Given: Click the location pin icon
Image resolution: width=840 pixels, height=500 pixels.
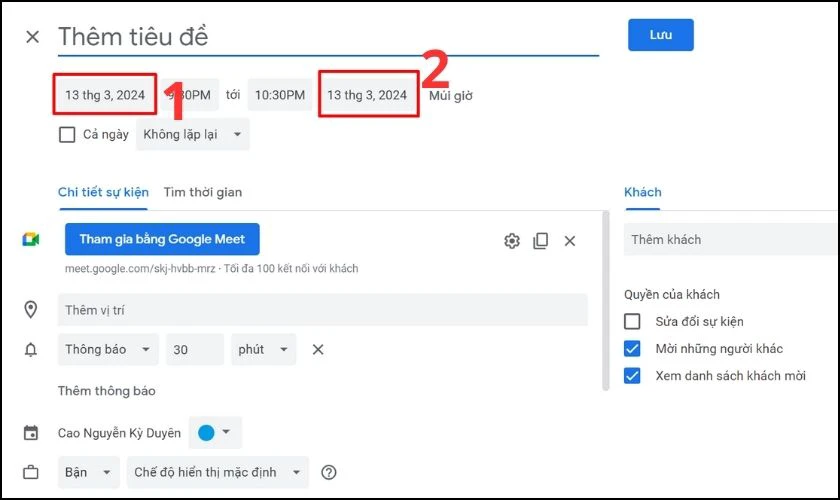Looking at the screenshot, I should coord(31,309).
